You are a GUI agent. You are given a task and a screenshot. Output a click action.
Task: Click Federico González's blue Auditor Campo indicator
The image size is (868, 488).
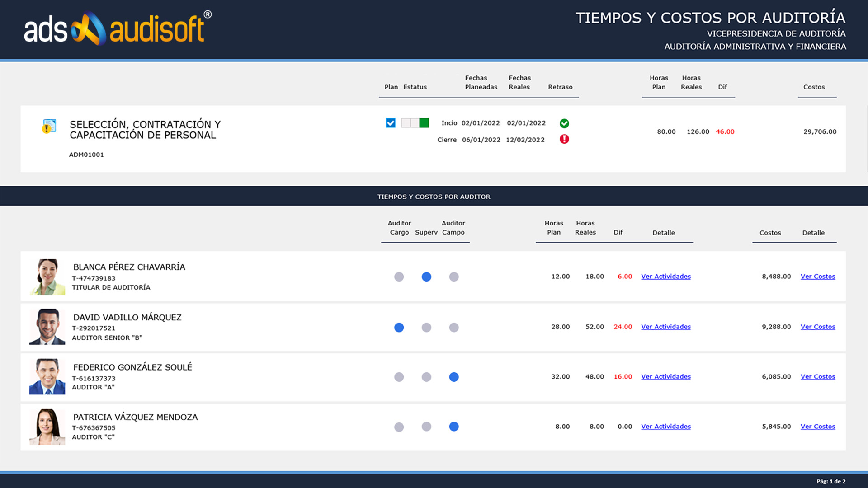tap(454, 377)
